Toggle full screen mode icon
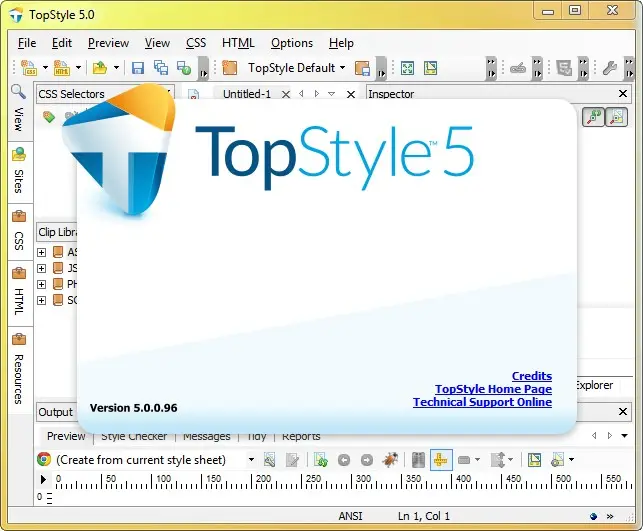Viewport: 643px width, 531px height. coord(407,68)
